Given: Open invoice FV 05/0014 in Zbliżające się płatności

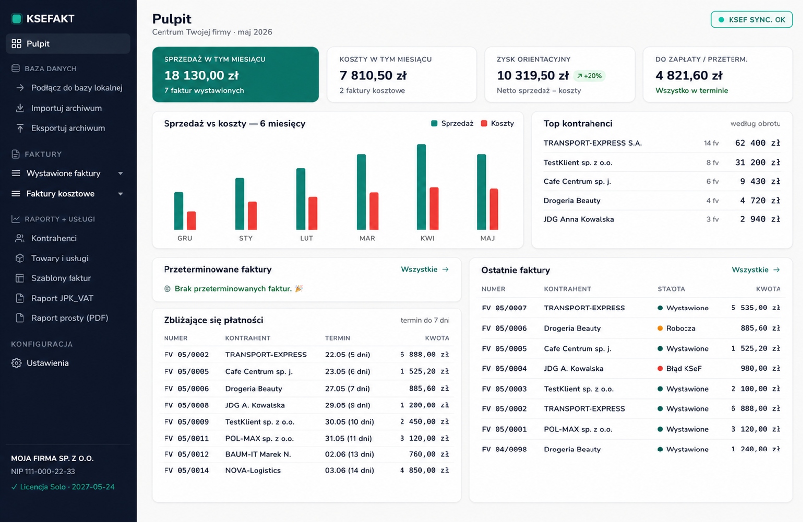Looking at the screenshot, I should tap(306, 471).
